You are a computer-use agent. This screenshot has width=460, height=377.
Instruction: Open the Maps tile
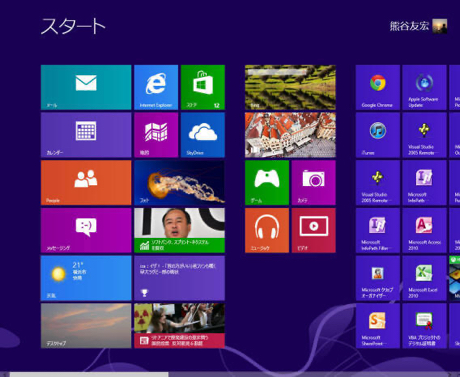[156, 135]
